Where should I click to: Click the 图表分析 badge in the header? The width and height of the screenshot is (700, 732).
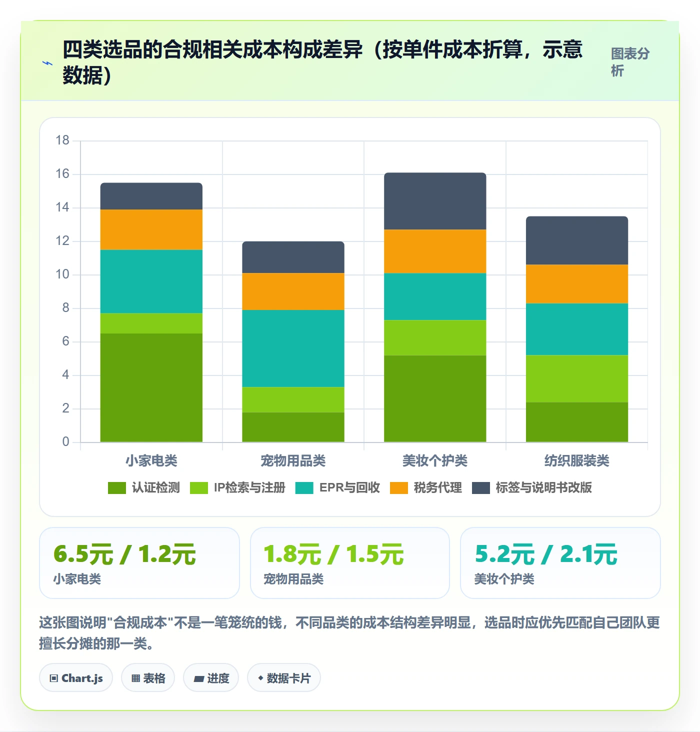point(630,62)
